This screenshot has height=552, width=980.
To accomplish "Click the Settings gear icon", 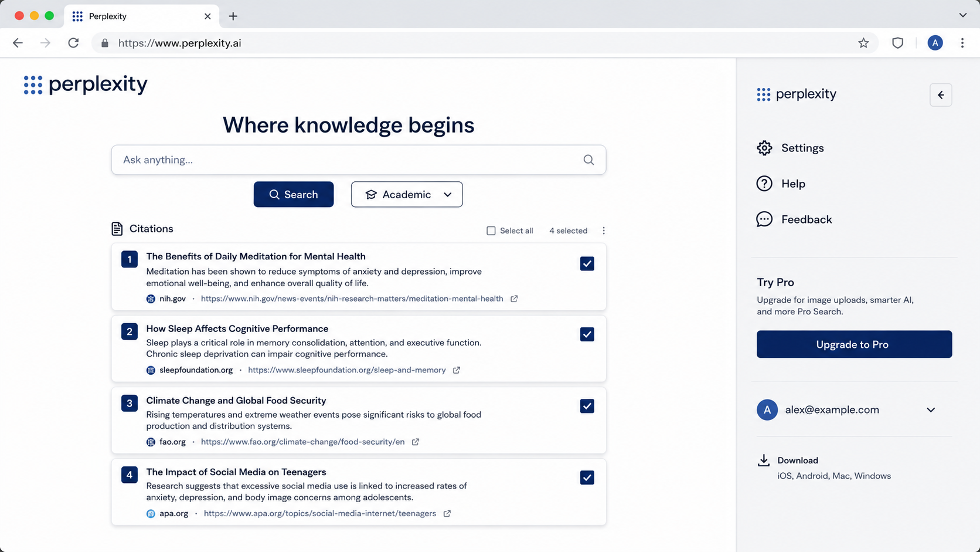I will [764, 148].
